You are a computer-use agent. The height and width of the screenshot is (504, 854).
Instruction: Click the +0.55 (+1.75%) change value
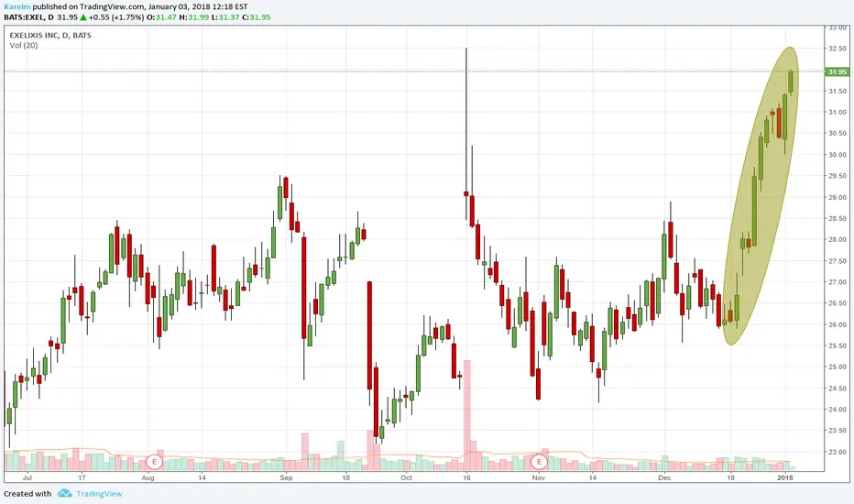116,16
